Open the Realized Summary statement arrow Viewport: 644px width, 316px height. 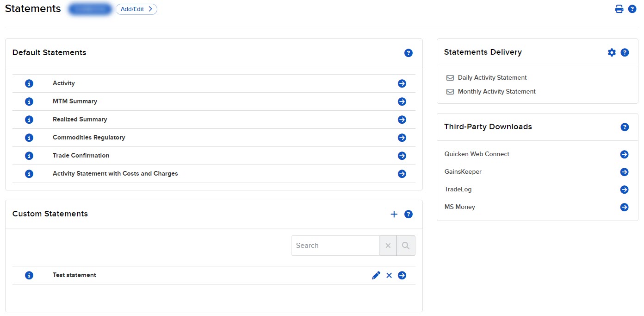(402, 120)
